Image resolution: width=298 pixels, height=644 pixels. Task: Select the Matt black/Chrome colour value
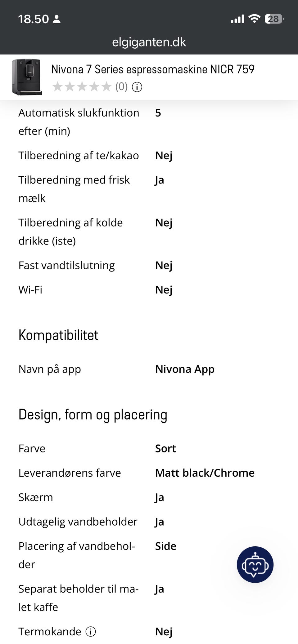pyautogui.click(x=205, y=473)
